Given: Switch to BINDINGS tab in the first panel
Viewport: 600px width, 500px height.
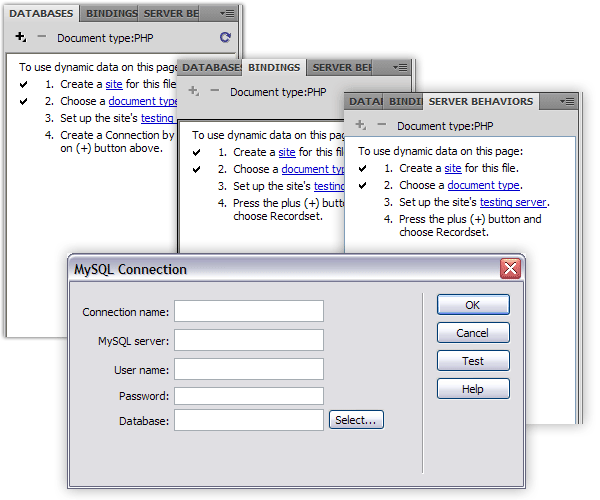Looking at the screenshot, I should coord(111,13).
